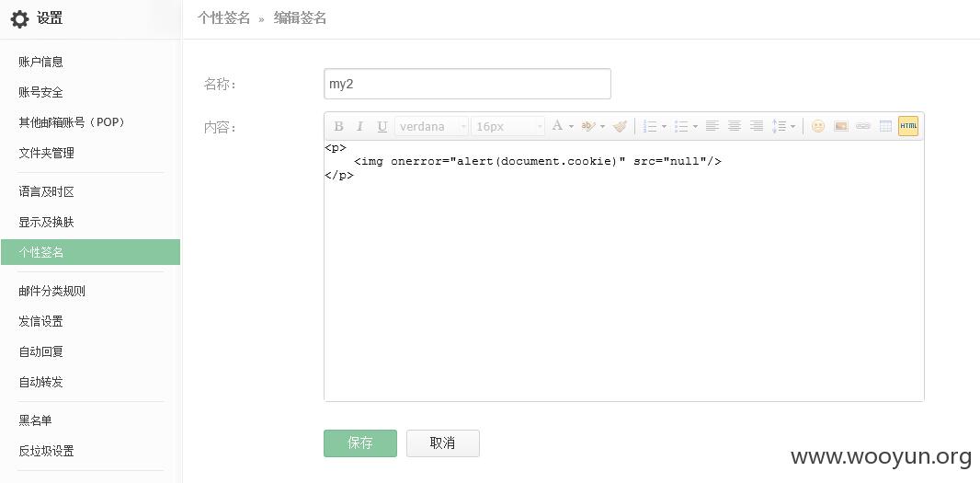
Task: Toggle the HTML source mode button
Action: pyautogui.click(x=908, y=126)
